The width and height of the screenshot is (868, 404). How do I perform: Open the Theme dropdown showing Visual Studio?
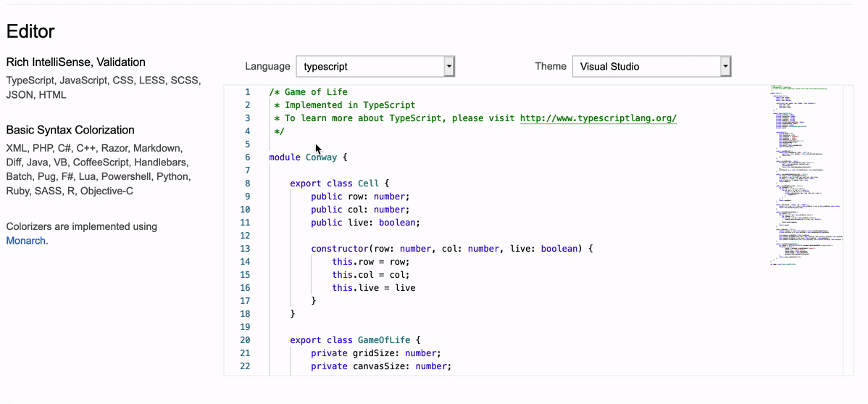click(651, 67)
